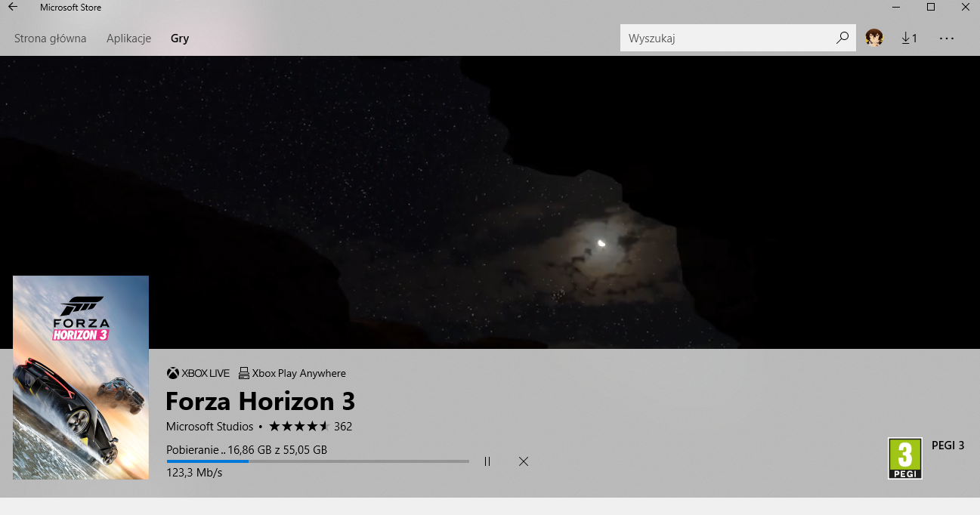Click the magnifier search icon
Image resolution: width=980 pixels, height=515 pixels.
coord(842,38)
